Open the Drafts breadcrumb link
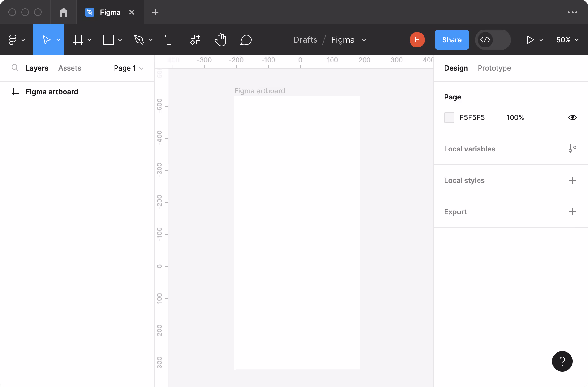Image resolution: width=588 pixels, height=387 pixels. [305, 40]
